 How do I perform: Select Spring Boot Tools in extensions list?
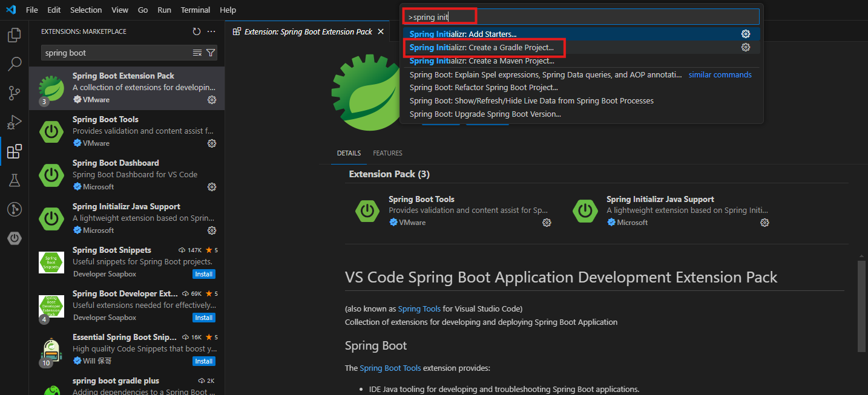(x=127, y=131)
